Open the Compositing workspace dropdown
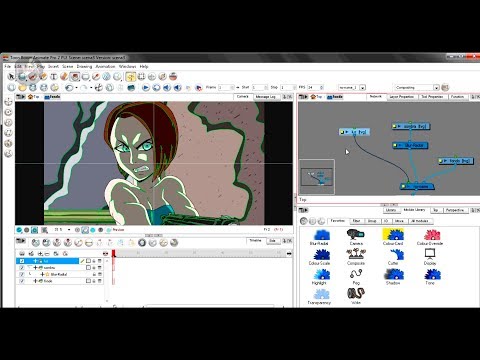This screenshot has width=480, height=360. (436, 88)
